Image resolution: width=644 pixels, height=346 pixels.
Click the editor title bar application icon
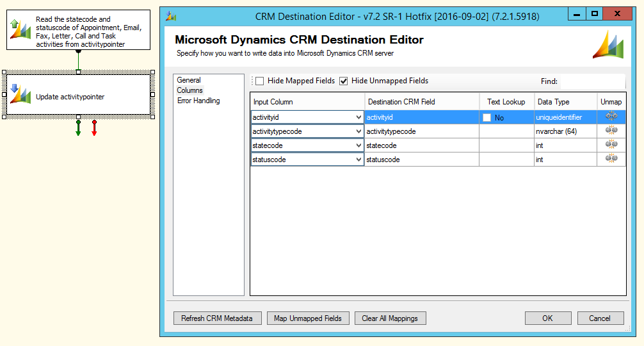pos(171,17)
